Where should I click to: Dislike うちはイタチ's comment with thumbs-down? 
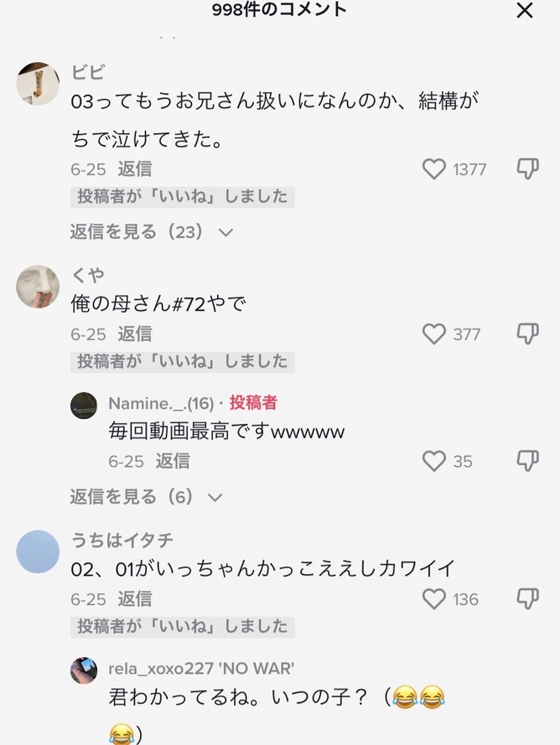527,598
